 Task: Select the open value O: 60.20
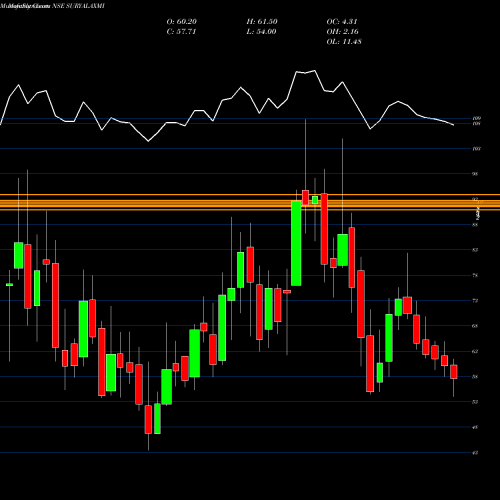[x=182, y=22]
